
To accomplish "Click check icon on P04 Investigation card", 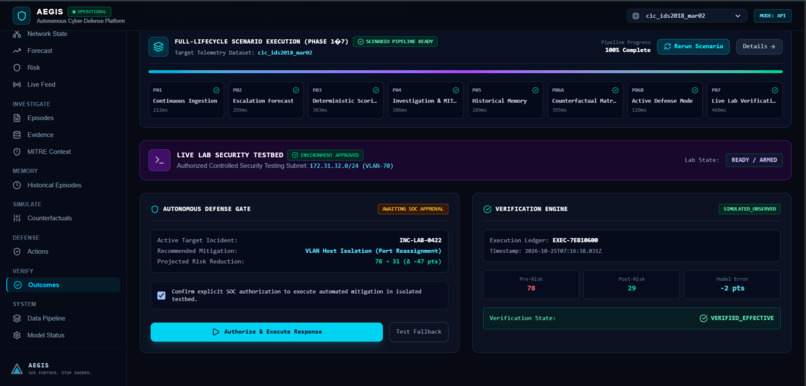I will tap(455, 90).
